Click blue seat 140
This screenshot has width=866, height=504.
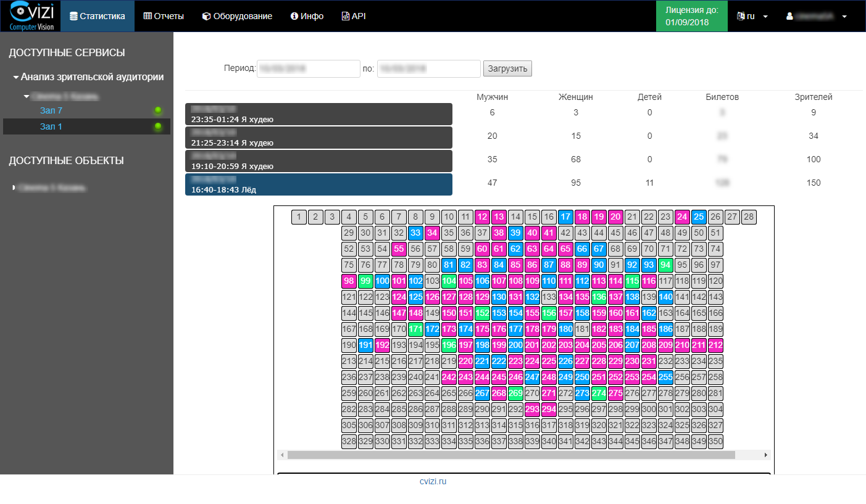coord(665,297)
